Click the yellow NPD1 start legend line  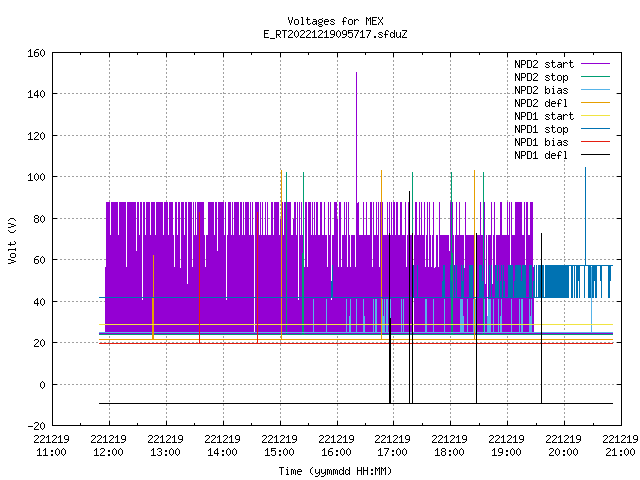(x=595, y=116)
